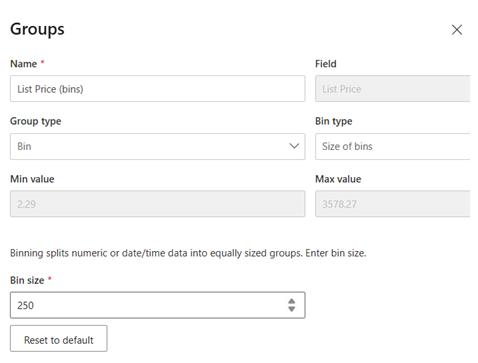Click the binning description text

[x=188, y=253]
